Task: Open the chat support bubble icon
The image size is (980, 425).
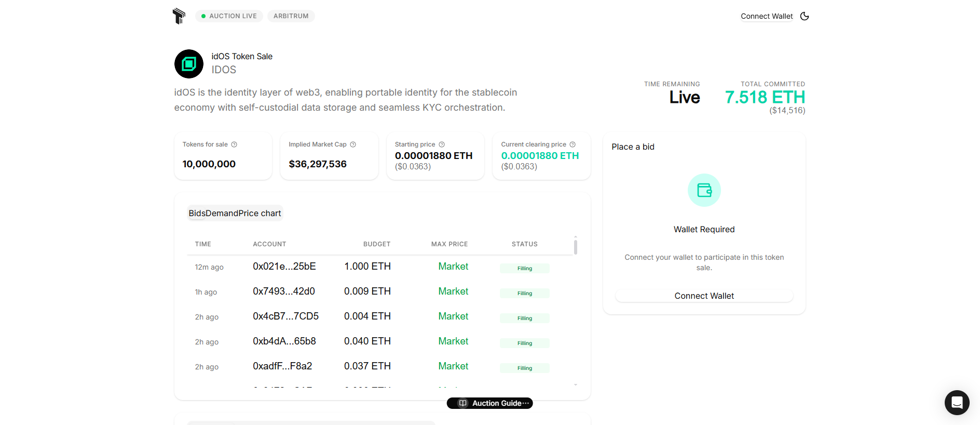Action: point(957,403)
